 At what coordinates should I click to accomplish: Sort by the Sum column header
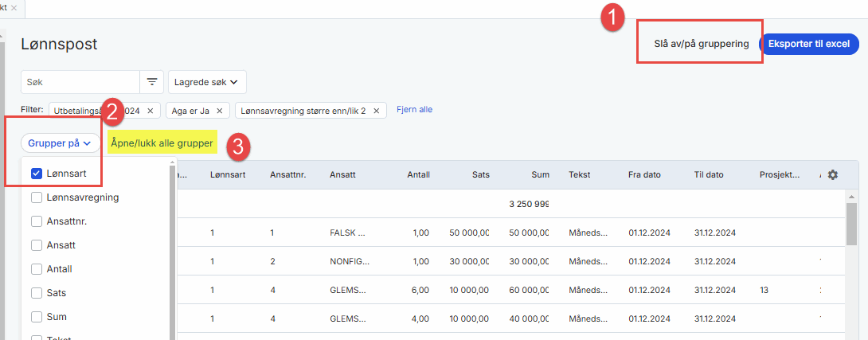(540, 174)
